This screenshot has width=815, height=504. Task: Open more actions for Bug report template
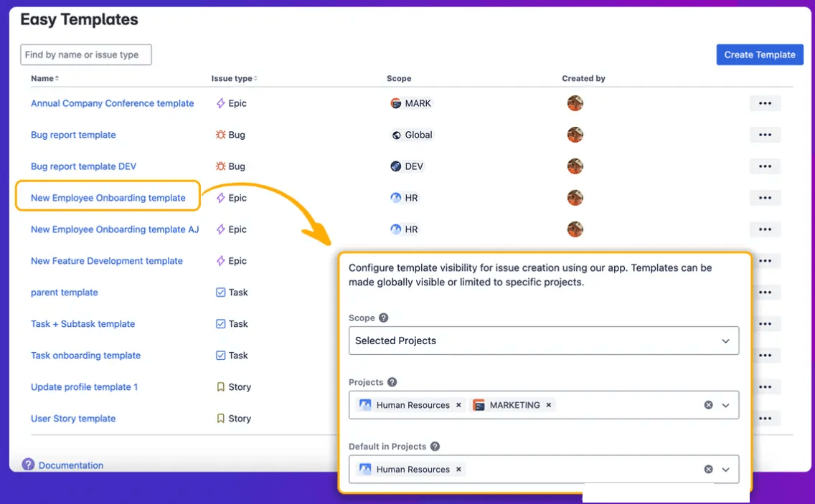coord(765,135)
